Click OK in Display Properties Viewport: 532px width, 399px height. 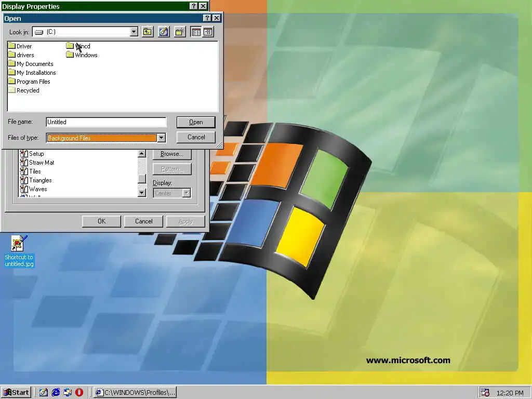coord(101,221)
